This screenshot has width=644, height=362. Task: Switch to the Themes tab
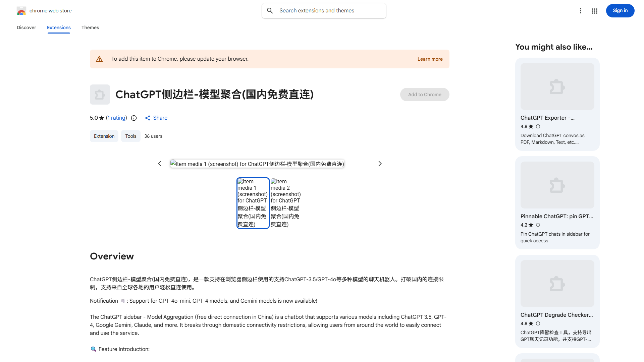click(x=90, y=27)
